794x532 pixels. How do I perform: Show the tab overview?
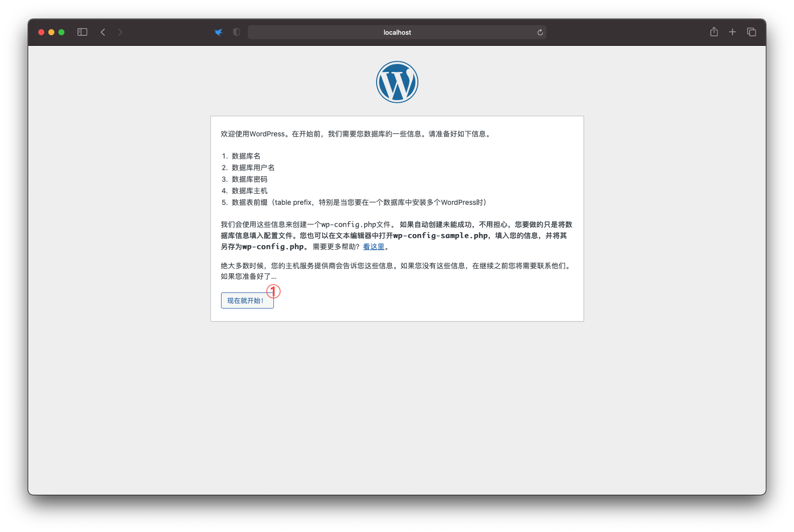click(x=751, y=32)
